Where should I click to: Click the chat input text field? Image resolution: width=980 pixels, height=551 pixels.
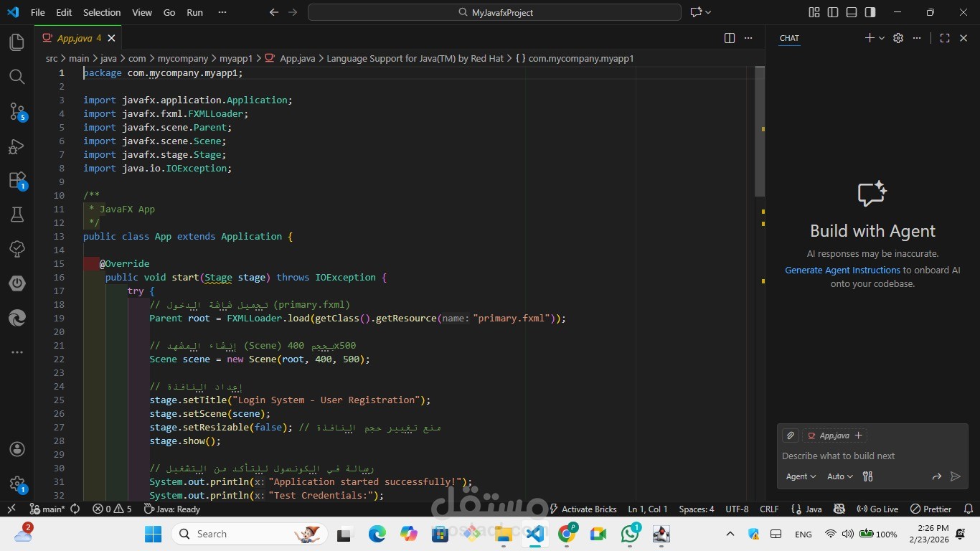861,456
